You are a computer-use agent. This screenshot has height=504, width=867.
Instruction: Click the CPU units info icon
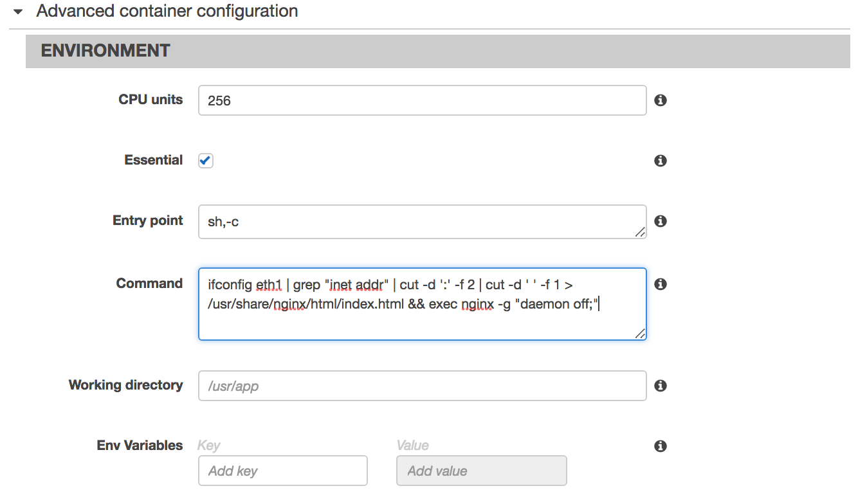[x=660, y=100]
